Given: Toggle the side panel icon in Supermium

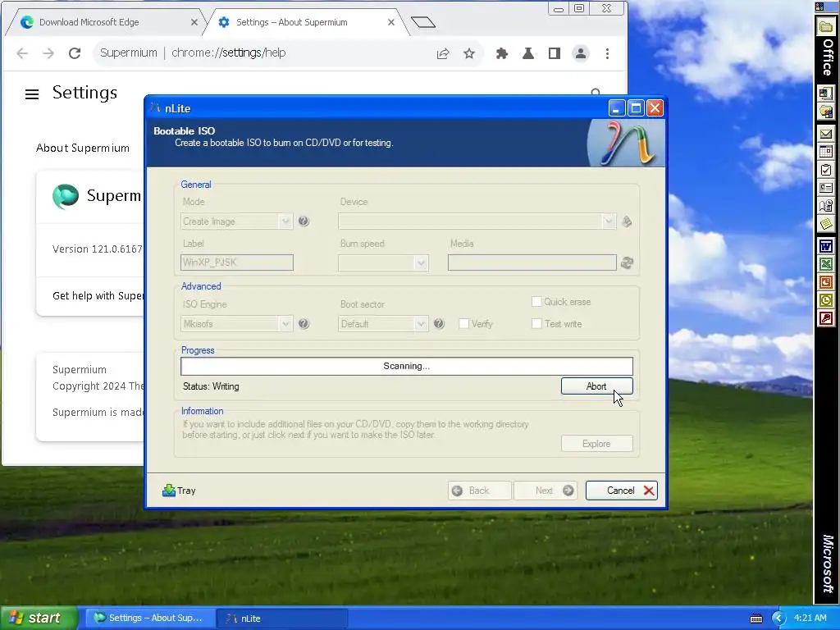Looking at the screenshot, I should [555, 53].
